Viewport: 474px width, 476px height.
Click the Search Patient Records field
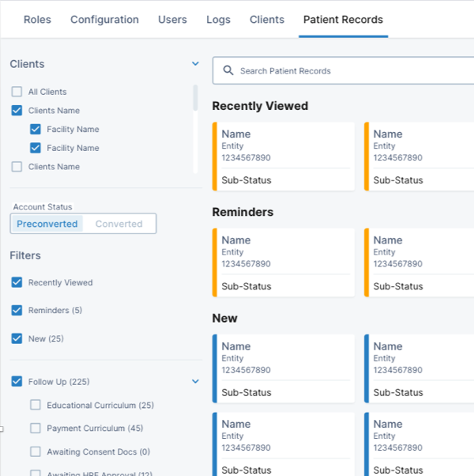pos(344,70)
